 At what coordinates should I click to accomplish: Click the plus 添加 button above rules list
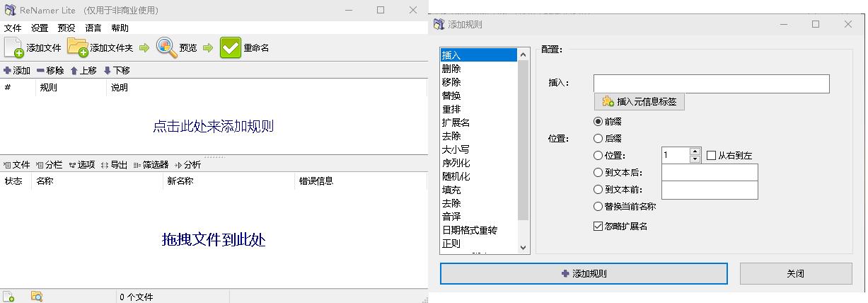pyautogui.click(x=17, y=71)
